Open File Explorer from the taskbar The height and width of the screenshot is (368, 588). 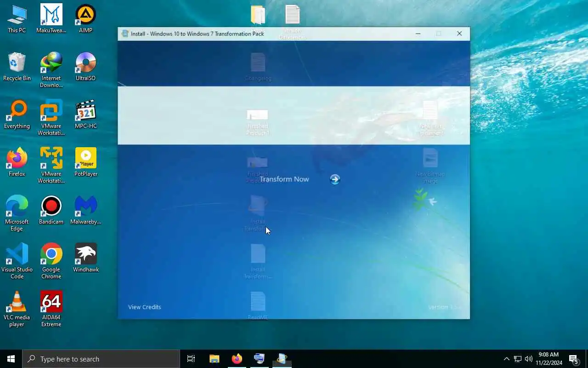215,359
